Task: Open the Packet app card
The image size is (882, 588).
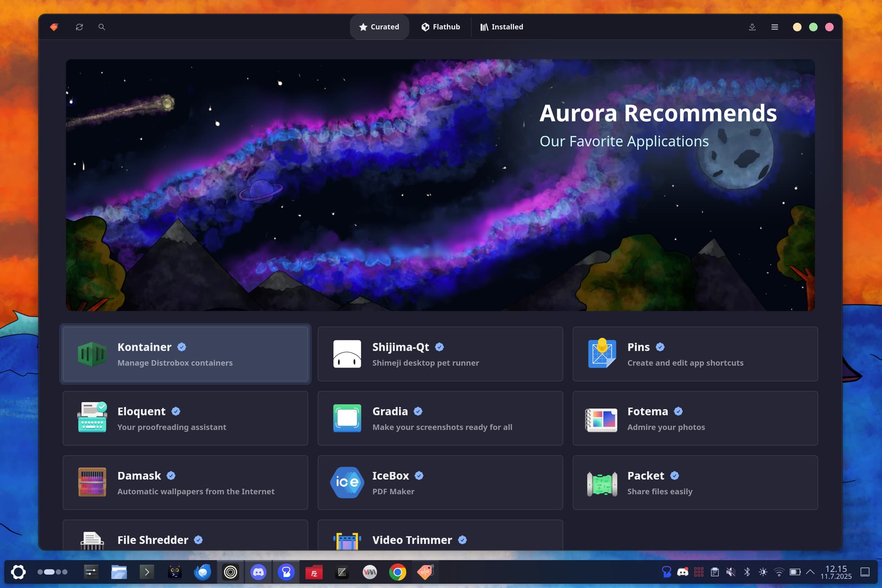Action: click(695, 482)
